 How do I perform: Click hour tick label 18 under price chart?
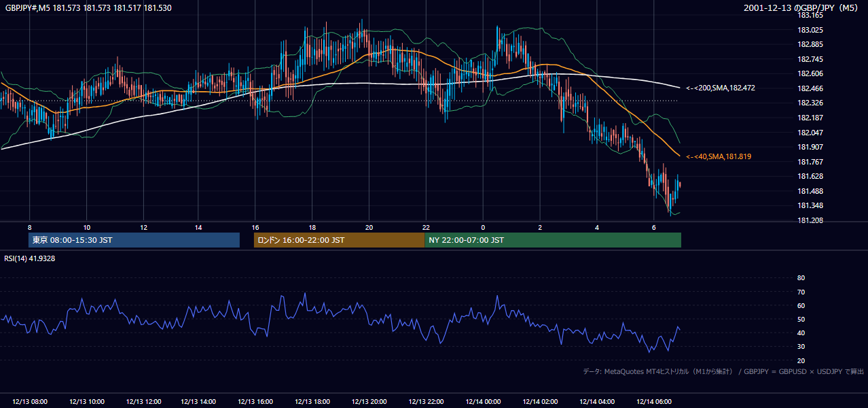[x=312, y=227]
